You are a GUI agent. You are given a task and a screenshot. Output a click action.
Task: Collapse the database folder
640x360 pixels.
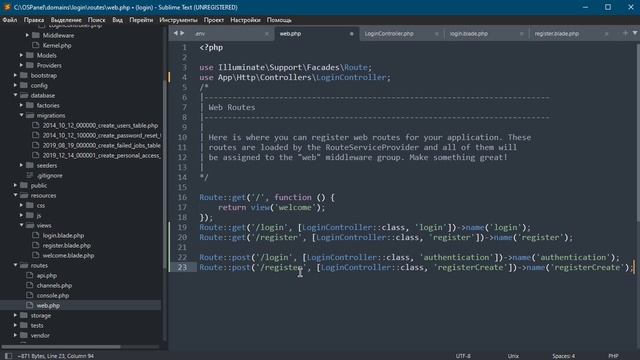[15, 96]
